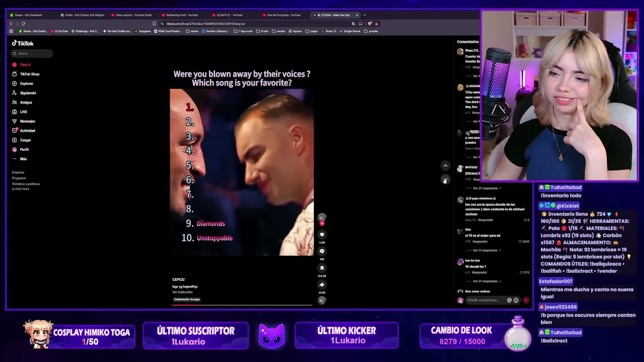This screenshot has height=362, width=644.
Task: Open Actividad notifications
Action: 24,131
